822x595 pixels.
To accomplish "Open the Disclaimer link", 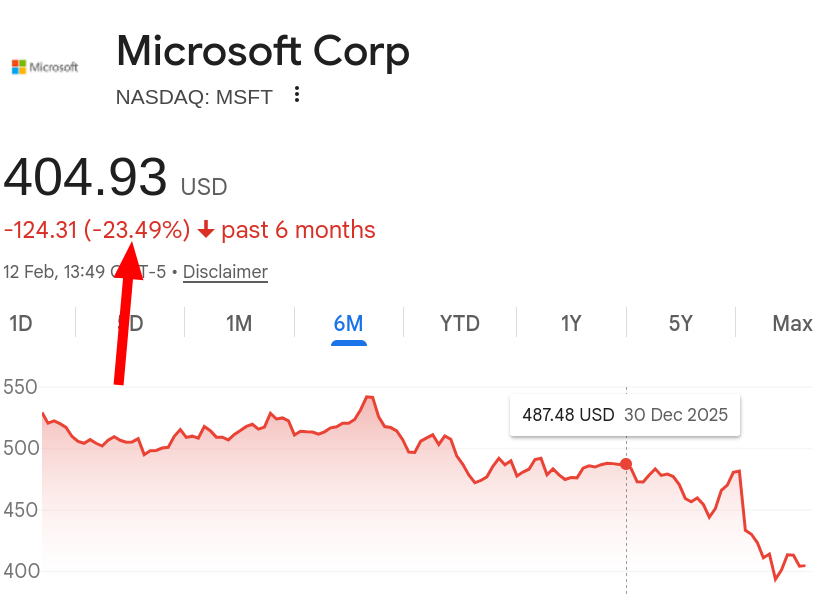I will point(224,271).
